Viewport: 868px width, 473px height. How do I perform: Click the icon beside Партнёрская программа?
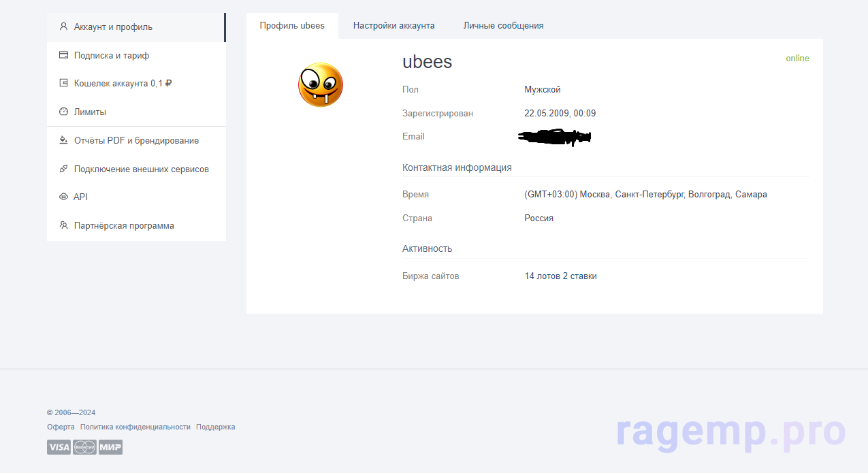click(63, 225)
